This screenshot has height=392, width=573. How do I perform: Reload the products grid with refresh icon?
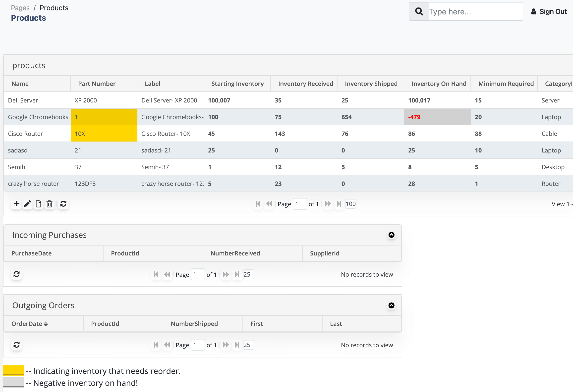click(63, 204)
